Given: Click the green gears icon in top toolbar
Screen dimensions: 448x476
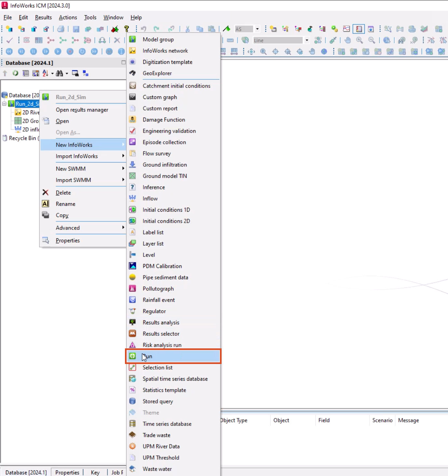Looking at the screenshot, I should pos(334,29).
